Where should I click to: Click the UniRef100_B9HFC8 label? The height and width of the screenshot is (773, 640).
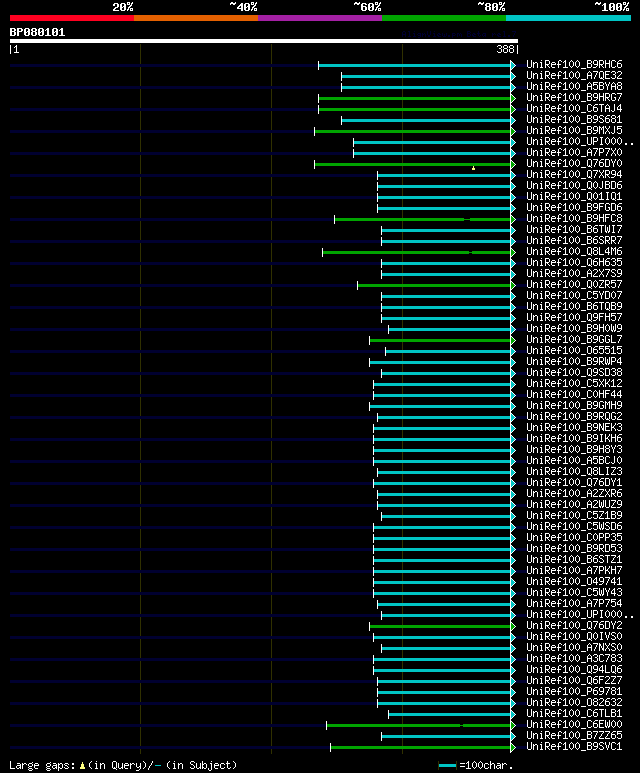point(574,218)
